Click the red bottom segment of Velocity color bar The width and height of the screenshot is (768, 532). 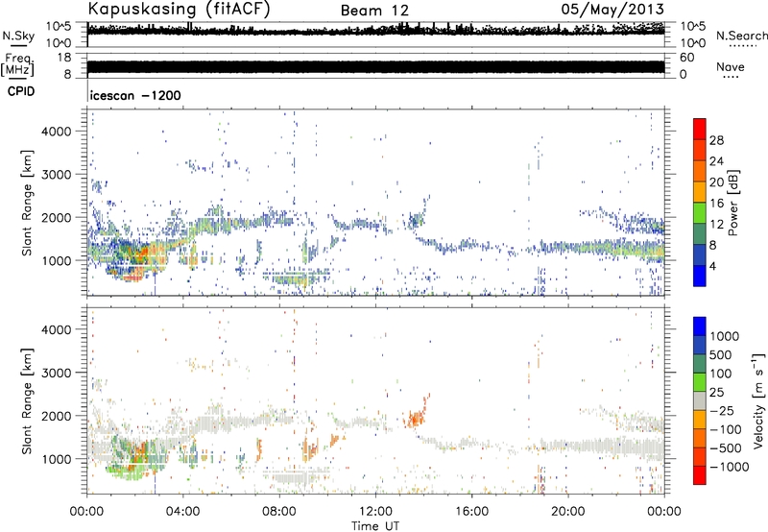click(700, 475)
